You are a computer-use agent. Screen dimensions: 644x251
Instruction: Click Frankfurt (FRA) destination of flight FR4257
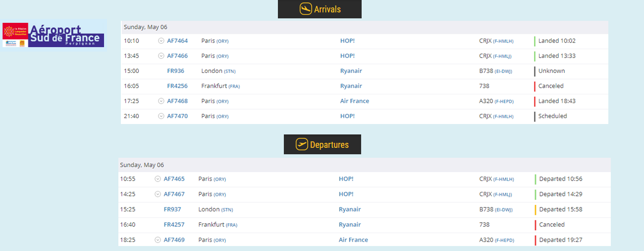click(x=217, y=224)
